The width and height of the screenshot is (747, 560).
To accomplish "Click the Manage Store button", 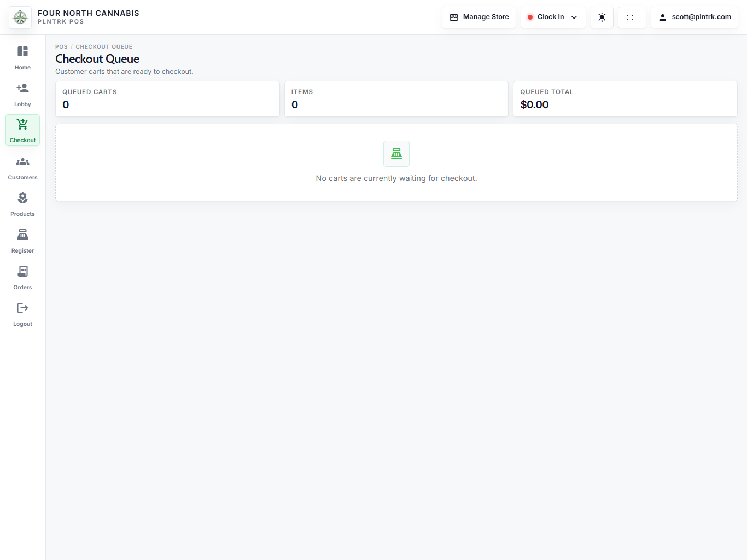I will pos(479,17).
